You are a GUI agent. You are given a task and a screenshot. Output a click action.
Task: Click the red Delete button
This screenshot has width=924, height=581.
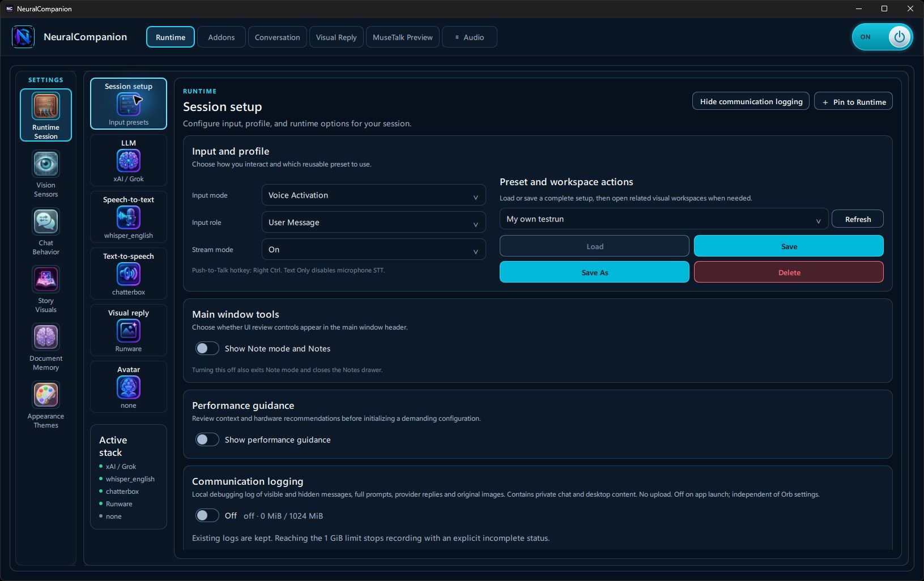tap(789, 272)
